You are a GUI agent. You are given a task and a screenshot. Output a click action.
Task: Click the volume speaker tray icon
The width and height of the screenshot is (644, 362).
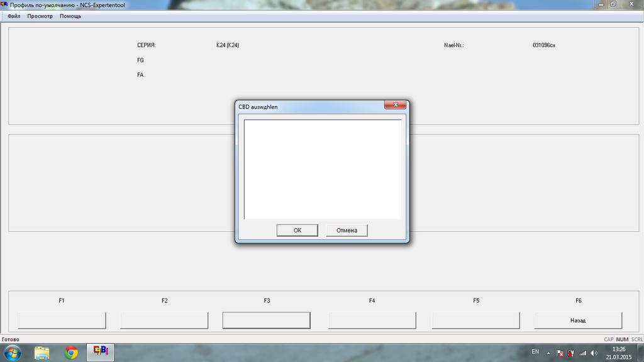594,353
